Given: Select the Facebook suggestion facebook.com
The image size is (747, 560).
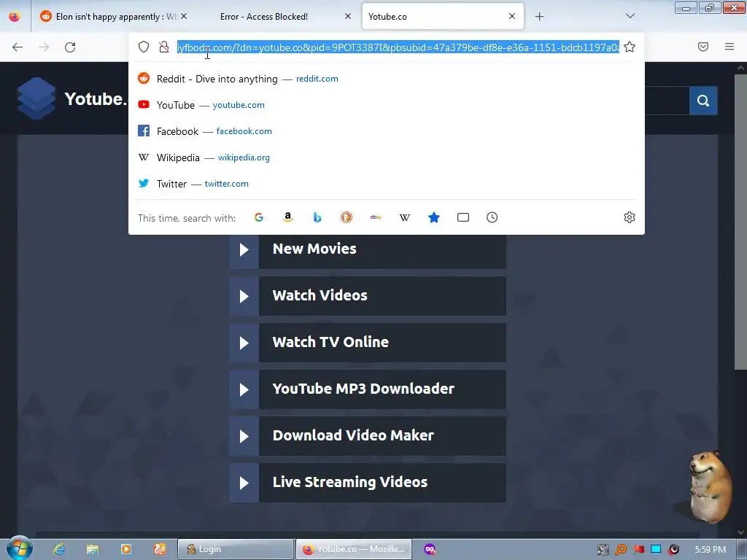Looking at the screenshot, I should 387,131.
